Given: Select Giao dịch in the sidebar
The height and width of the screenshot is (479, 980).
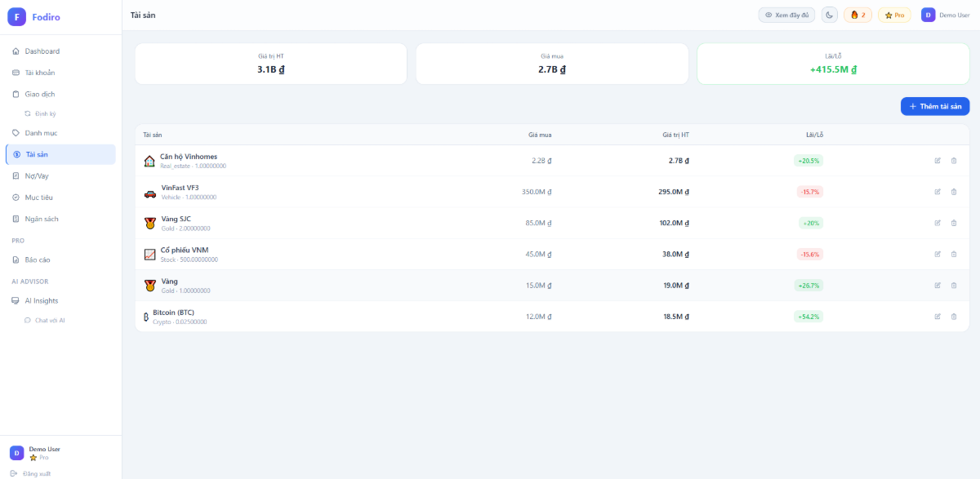Looking at the screenshot, I should point(38,94).
